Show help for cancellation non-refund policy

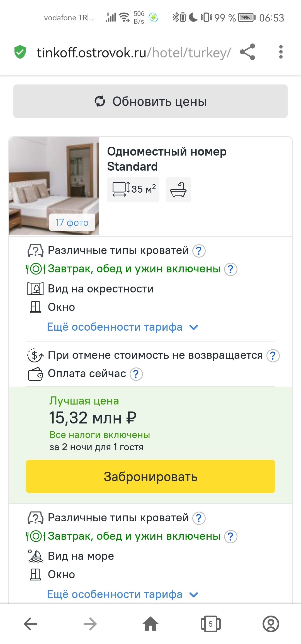pyautogui.click(x=273, y=356)
